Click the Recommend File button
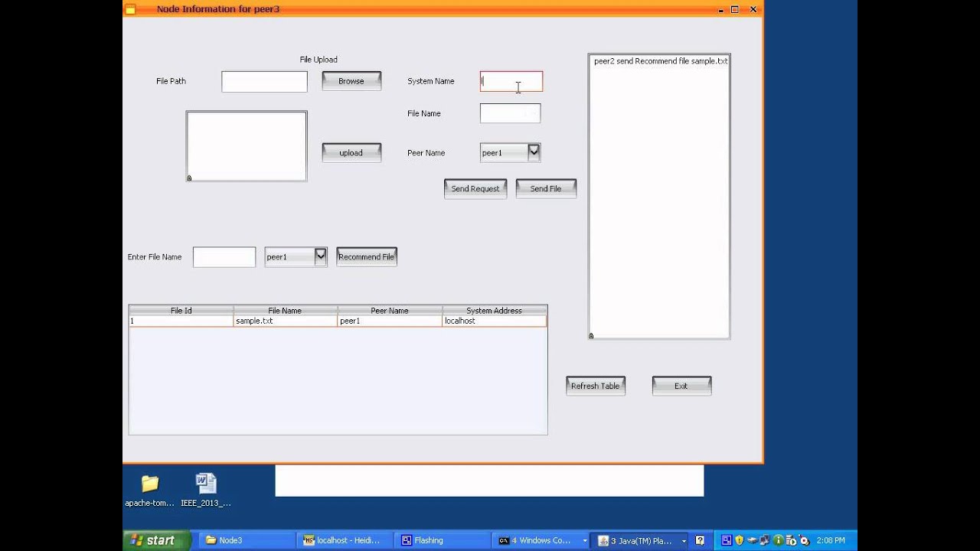 367,256
